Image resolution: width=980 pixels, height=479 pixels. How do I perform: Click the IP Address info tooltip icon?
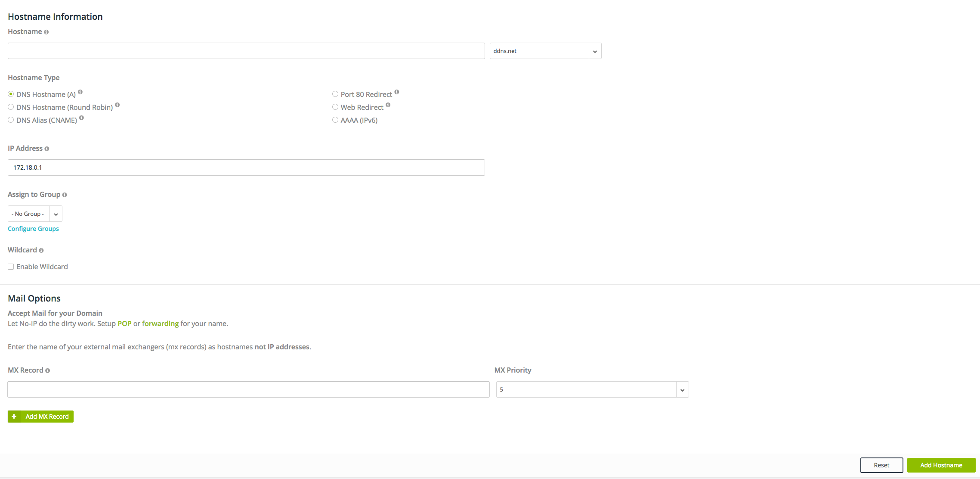[x=47, y=148]
